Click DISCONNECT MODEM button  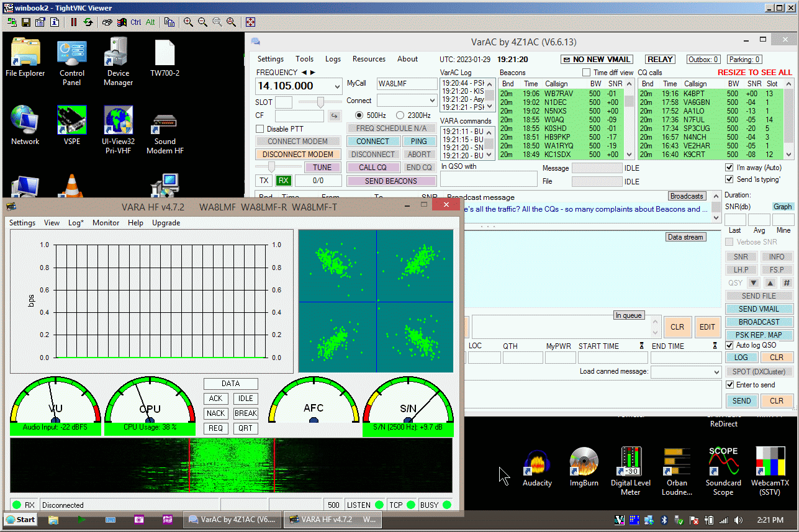[298, 155]
